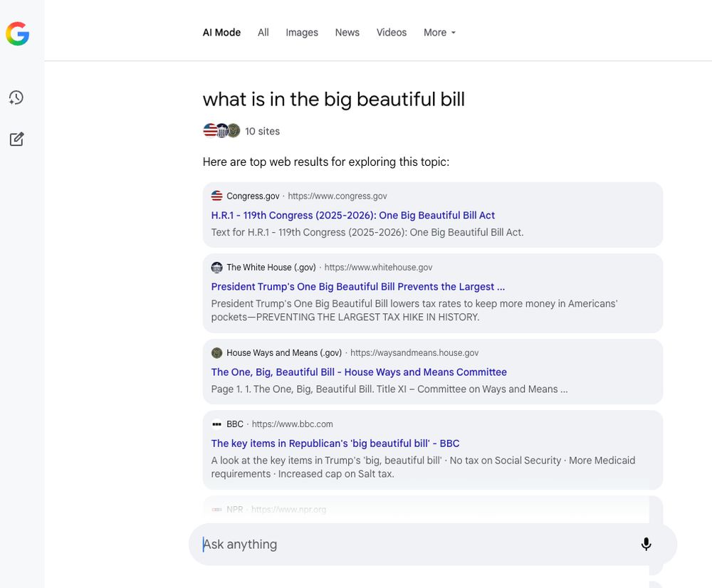Show the 10 sites source list
The image size is (712, 588).
coord(262,131)
